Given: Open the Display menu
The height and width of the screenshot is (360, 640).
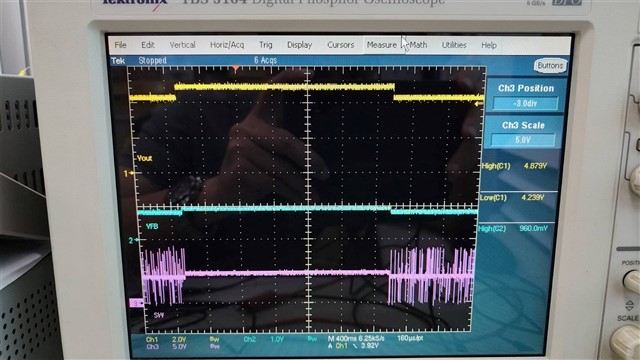Looking at the screenshot, I should click(299, 45).
